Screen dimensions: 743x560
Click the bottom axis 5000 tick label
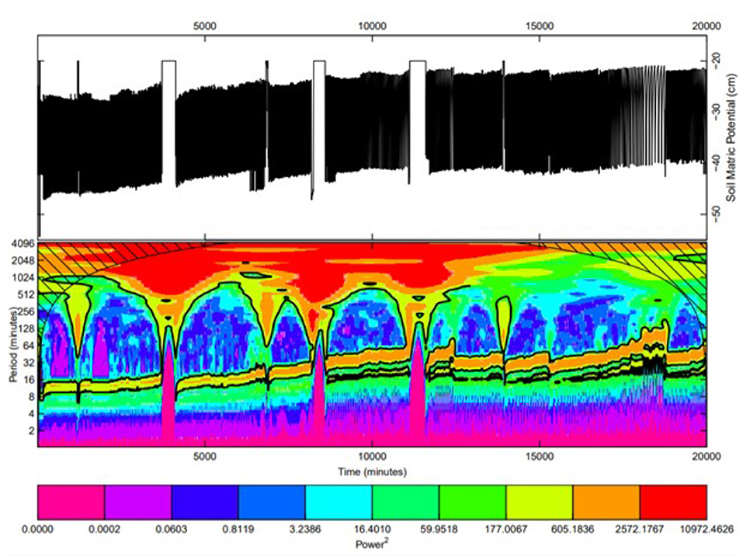click(x=205, y=457)
